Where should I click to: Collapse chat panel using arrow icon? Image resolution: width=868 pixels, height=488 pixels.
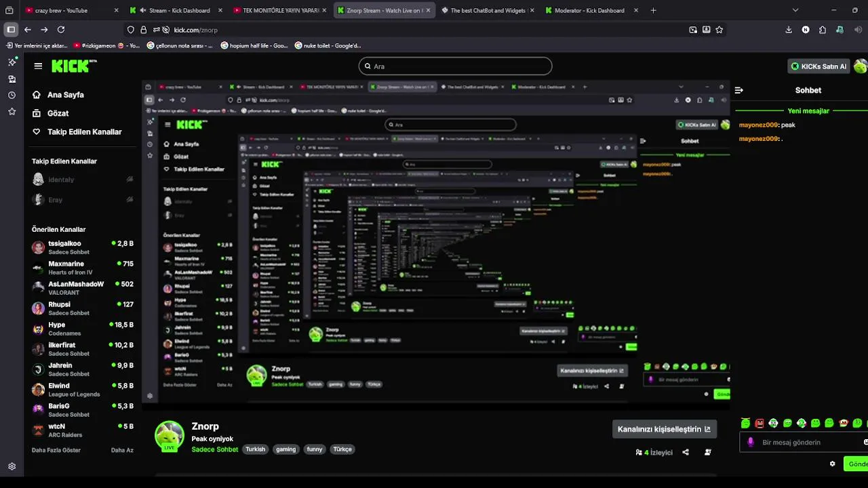739,90
